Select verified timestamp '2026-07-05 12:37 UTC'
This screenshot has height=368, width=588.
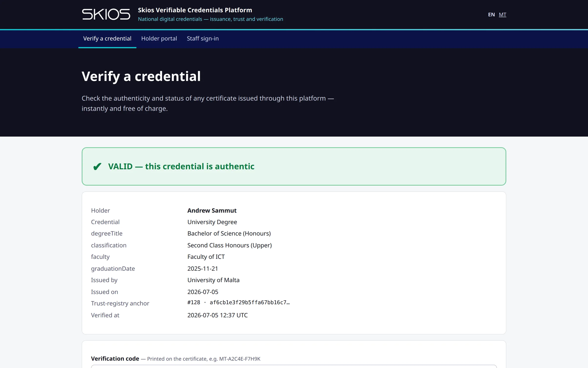tap(218, 315)
